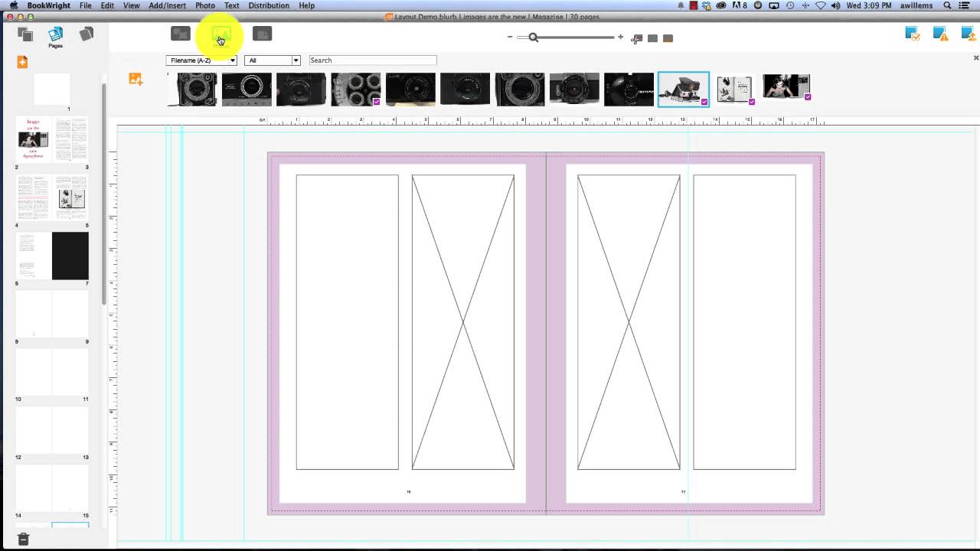Select the four-lens camera photo thumbnail

pos(356,90)
